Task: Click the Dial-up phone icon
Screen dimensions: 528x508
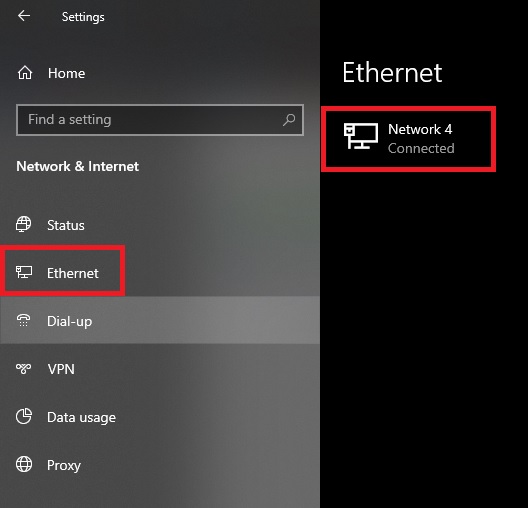Action: click(x=24, y=320)
